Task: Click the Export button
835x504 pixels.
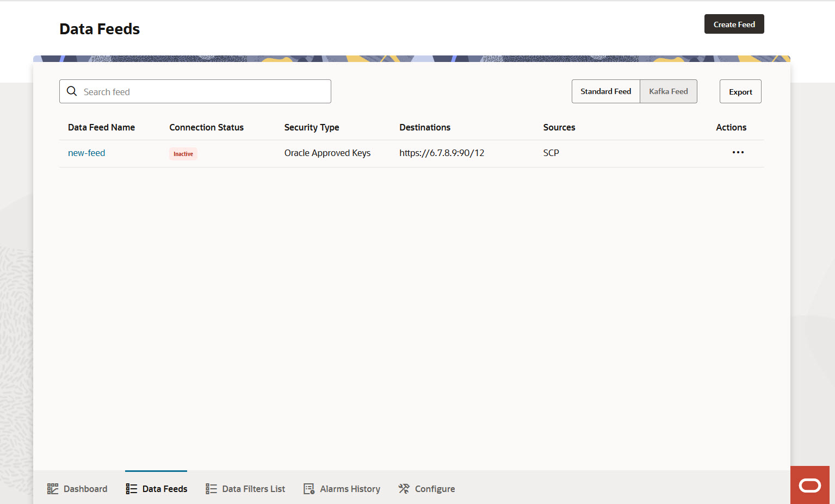Action: (740, 91)
